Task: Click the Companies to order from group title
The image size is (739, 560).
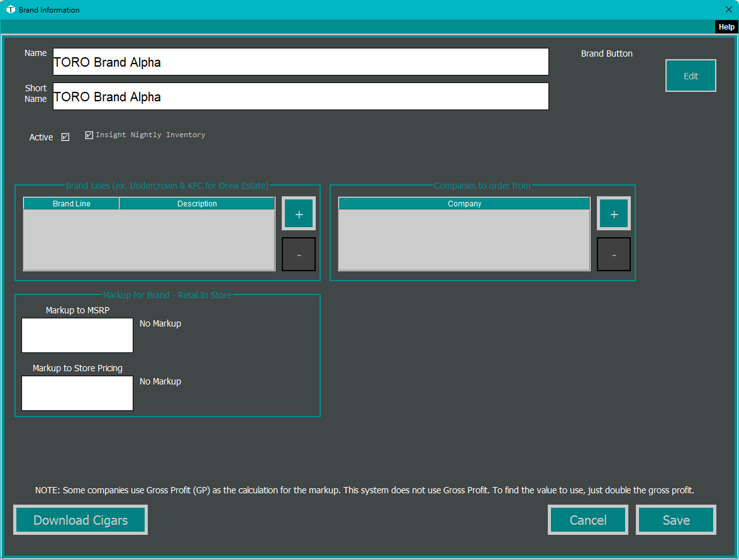Action: (x=482, y=186)
